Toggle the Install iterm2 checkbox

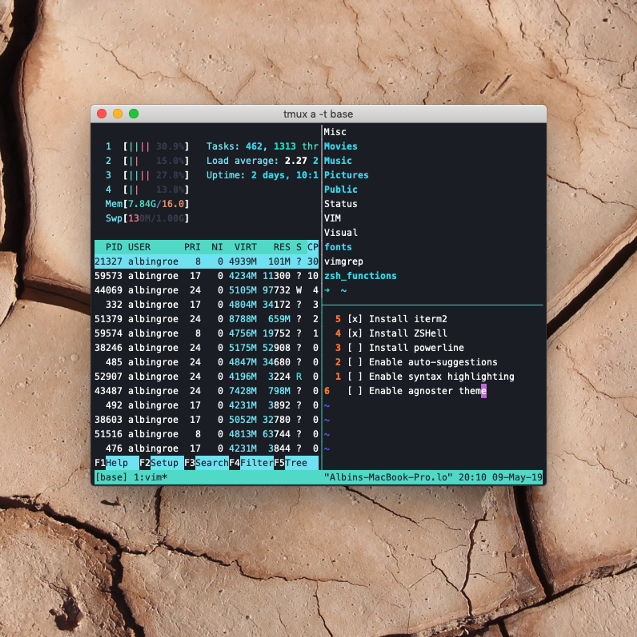pos(354,319)
